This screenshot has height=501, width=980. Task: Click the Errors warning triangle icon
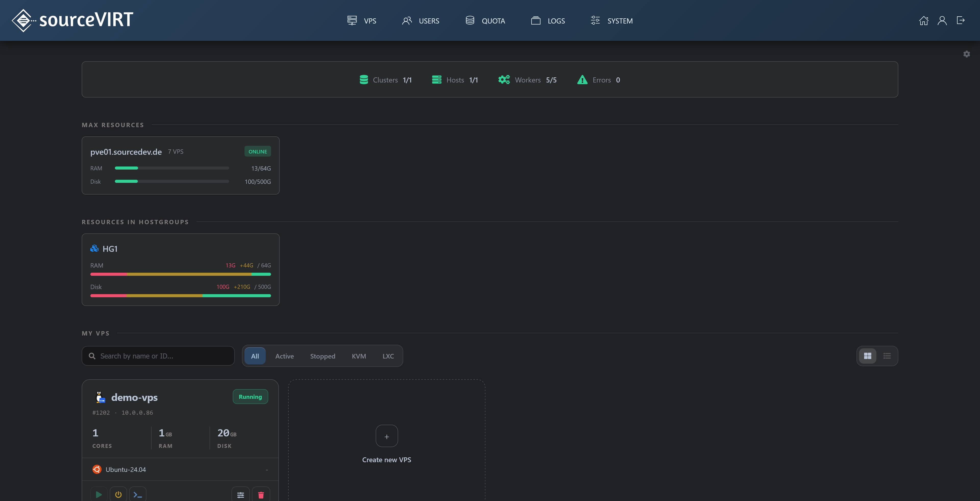(x=582, y=80)
